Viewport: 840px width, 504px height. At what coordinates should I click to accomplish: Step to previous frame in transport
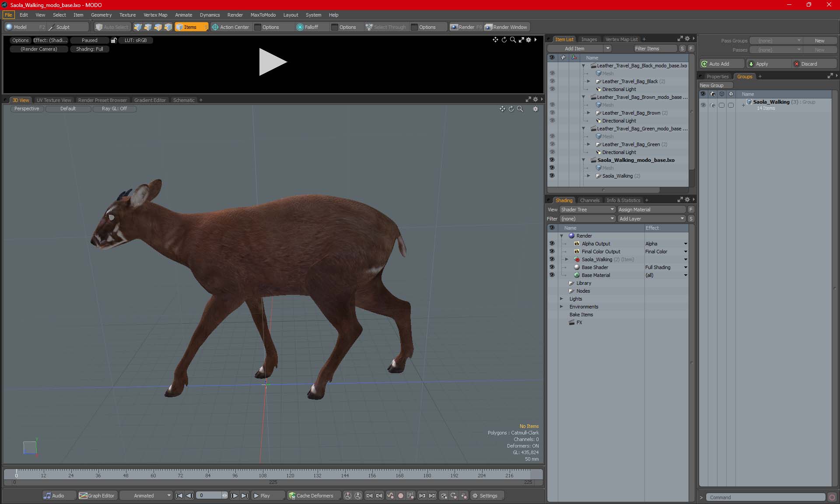189,496
